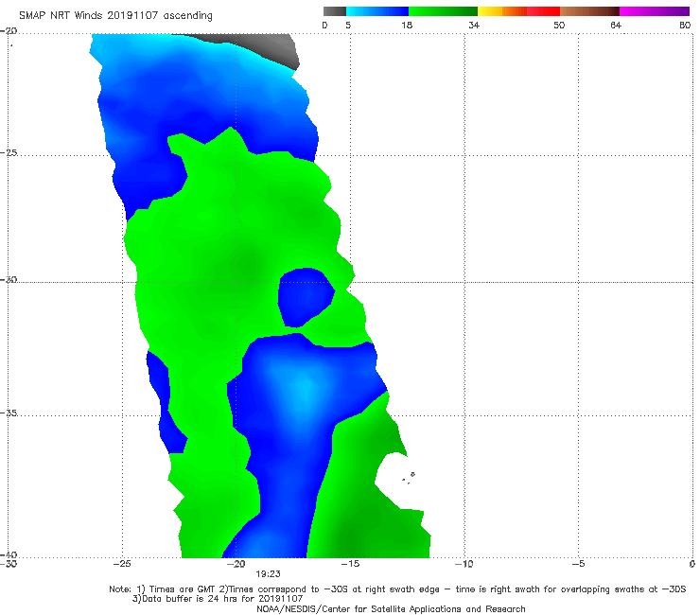
Task: Click the white data gap in lower-right swath
Action: (395, 480)
